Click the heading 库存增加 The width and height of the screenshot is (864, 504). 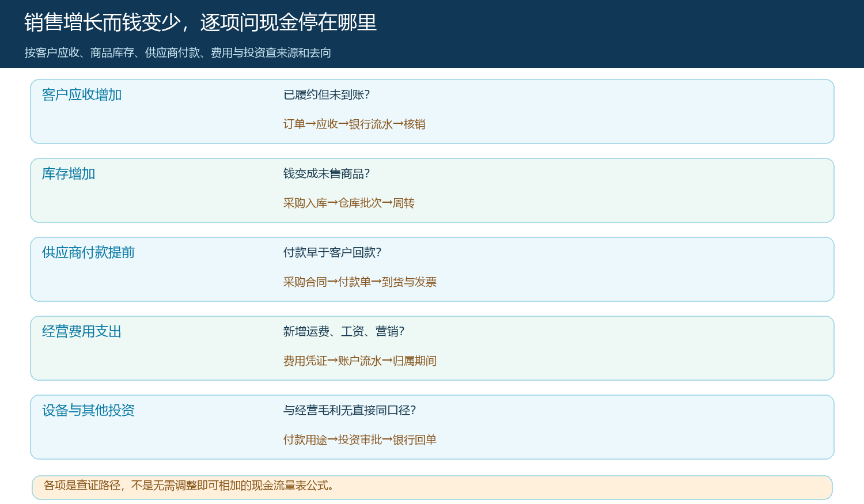point(69,174)
